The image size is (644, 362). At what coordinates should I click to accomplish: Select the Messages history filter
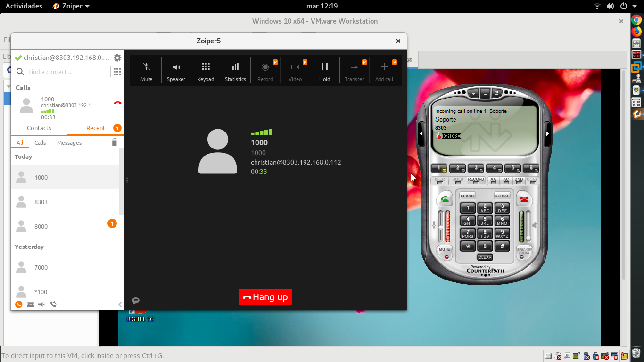click(69, 143)
